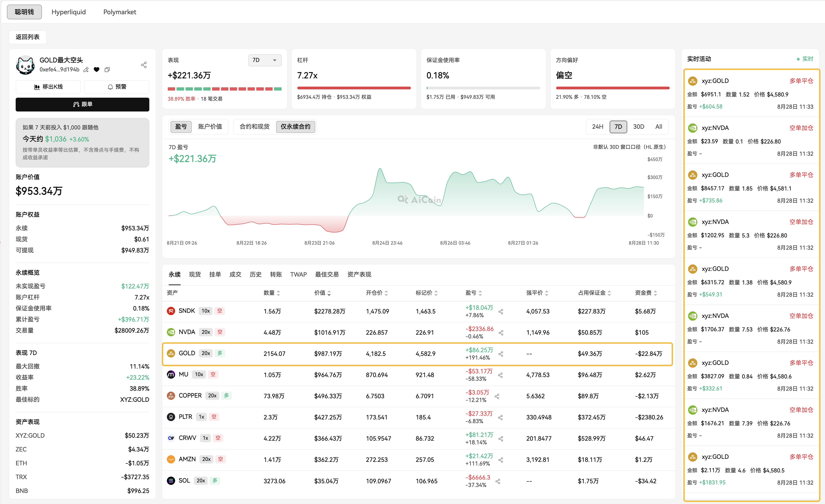Open sharing for the MU position
The image size is (825, 504).
click(x=501, y=375)
